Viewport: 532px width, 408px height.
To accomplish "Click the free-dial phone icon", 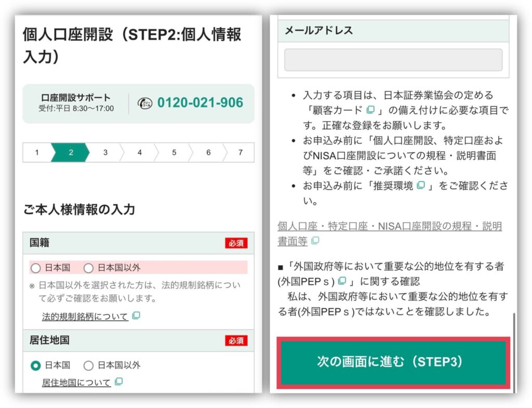I will [x=145, y=103].
